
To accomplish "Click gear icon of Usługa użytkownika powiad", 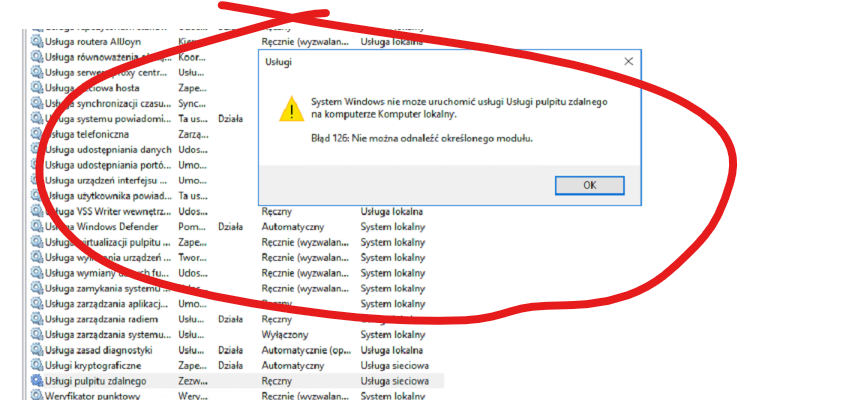I will coord(37,196).
